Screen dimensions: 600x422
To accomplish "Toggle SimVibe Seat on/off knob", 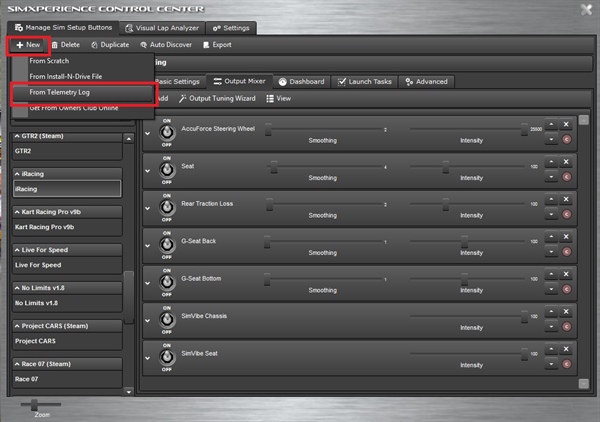I will click(x=167, y=357).
